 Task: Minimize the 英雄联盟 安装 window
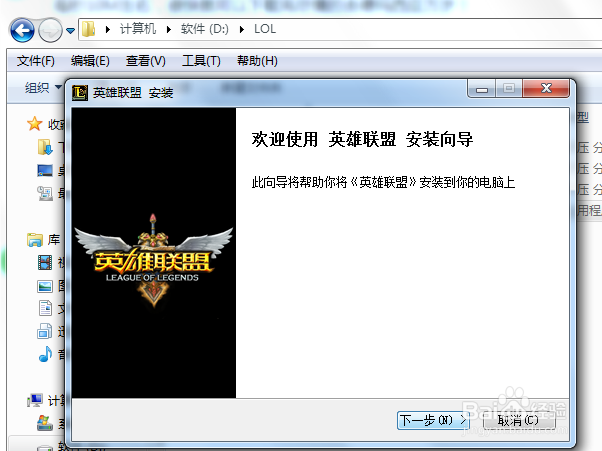point(482,89)
